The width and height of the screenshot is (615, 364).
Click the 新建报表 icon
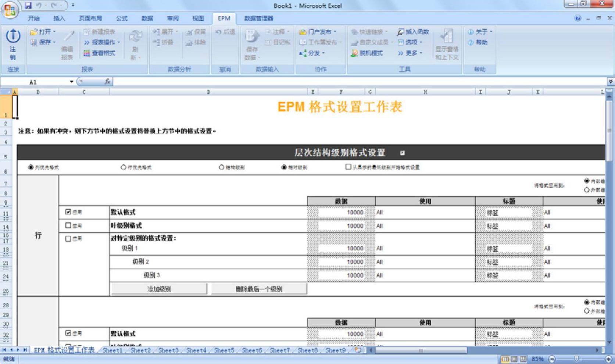coord(87,32)
